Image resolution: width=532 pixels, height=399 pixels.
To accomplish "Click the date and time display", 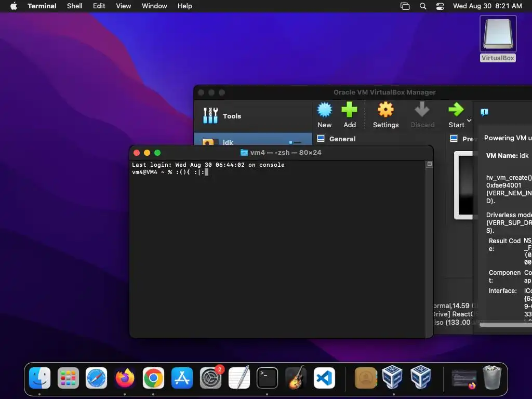I will (x=487, y=6).
